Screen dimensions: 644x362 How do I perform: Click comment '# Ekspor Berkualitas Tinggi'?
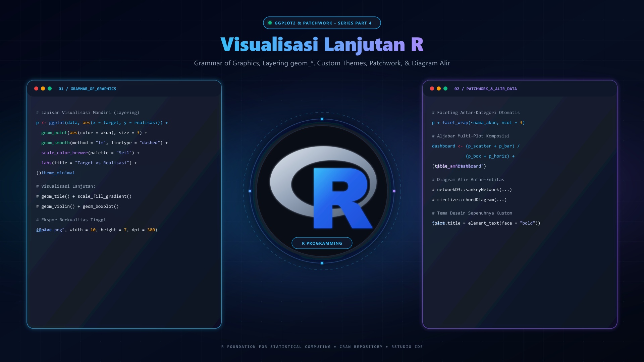point(71,220)
